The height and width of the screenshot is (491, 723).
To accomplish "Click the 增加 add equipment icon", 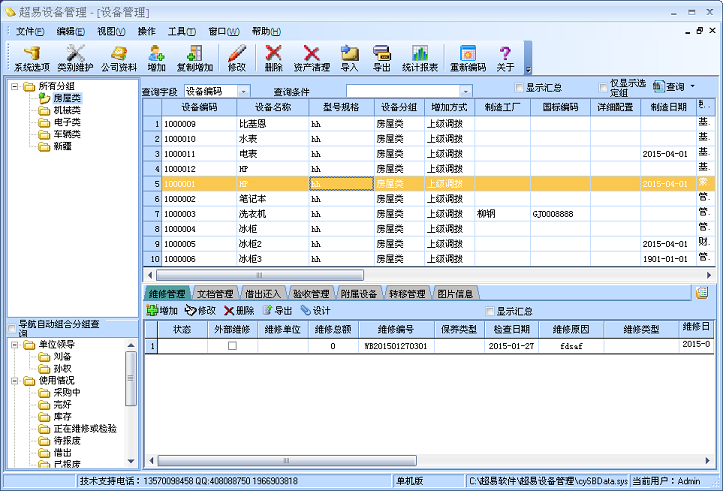I will coord(156,58).
